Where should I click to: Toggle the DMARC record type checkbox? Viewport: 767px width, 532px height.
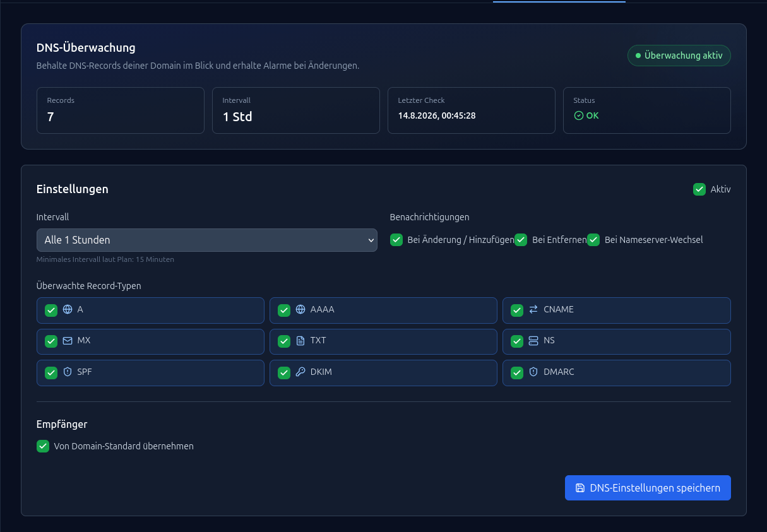(517, 372)
